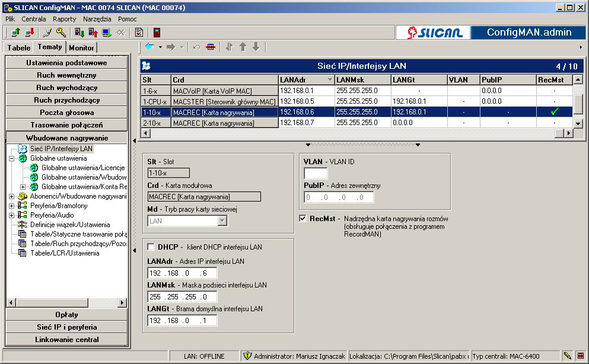The width and height of the screenshot is (589, 364).
Task: Expand the Peryferia/Bramofony tree node
Action: tap(12, 206)
